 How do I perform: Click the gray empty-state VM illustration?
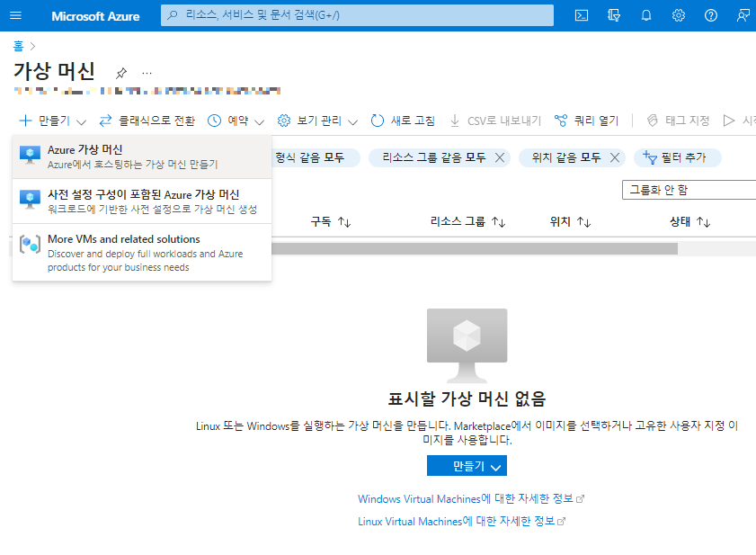coord(467,345)
